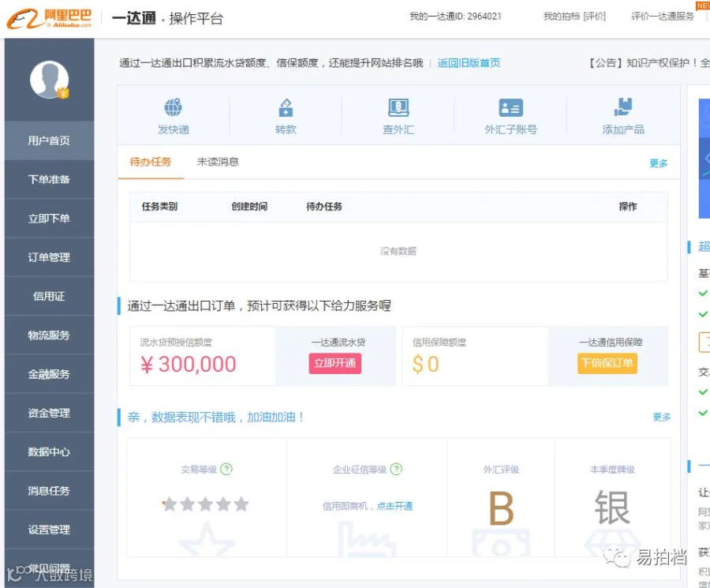Click the 本季度牌级 label
710x588 pixels.
pyautogui.click(x=613, y=470)
